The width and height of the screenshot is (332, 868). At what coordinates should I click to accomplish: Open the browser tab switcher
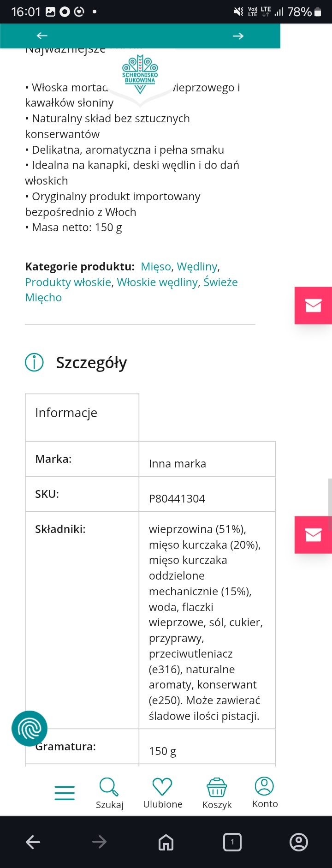(x=232, y=842)
